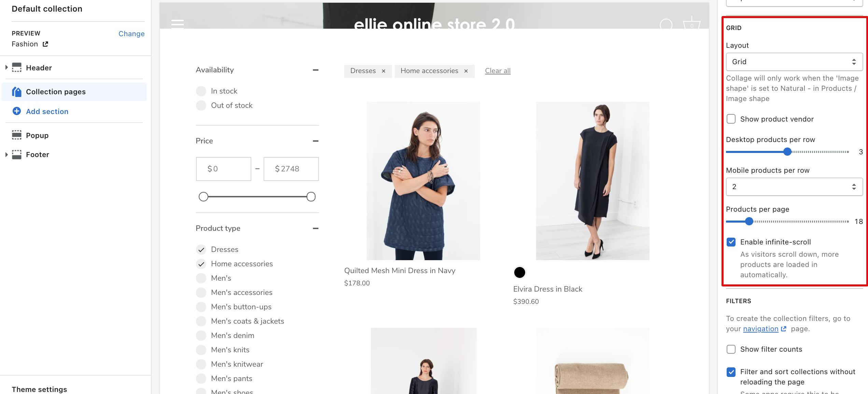Expand the Availability filter section
Image resolution: width=868 pixels, height=394 pixels.
tap(316, 70)
